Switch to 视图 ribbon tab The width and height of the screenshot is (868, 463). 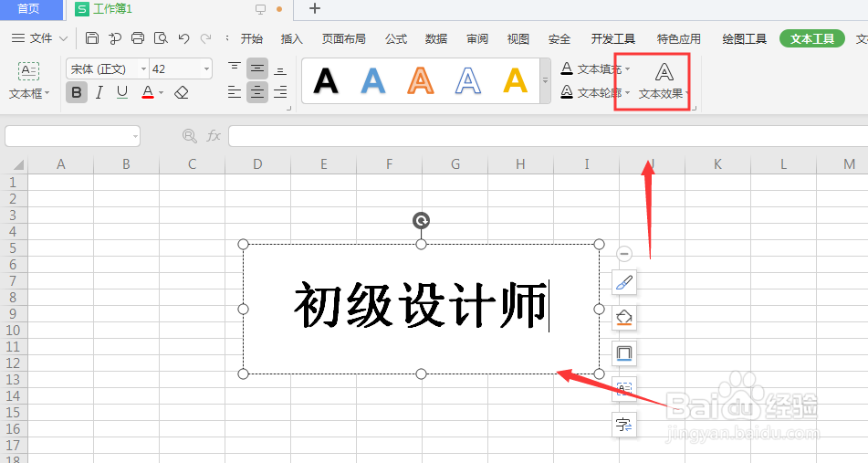pos(518,38)
